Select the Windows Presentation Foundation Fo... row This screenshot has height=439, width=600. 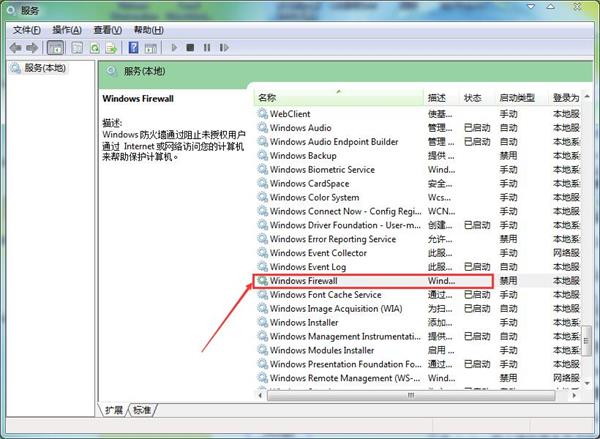coord(418,364)
